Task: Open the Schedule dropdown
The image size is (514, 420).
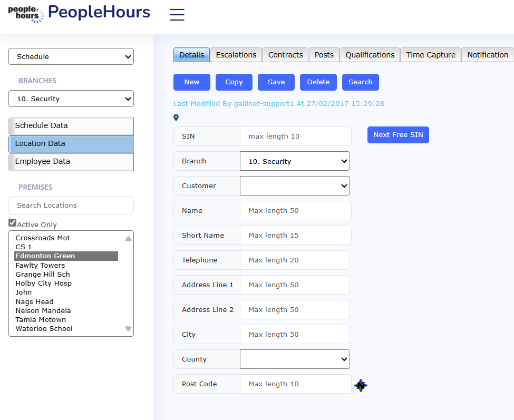Action: [71, 56]
